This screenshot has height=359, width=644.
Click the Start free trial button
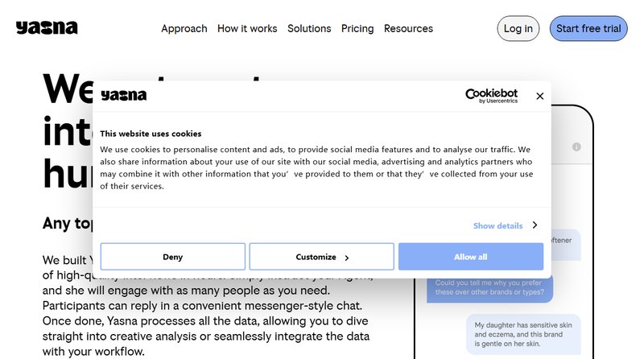point(588,28)
